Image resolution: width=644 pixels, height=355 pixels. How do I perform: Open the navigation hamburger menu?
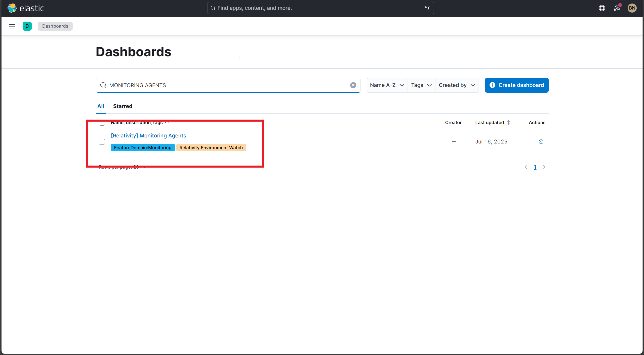[12, 26]
